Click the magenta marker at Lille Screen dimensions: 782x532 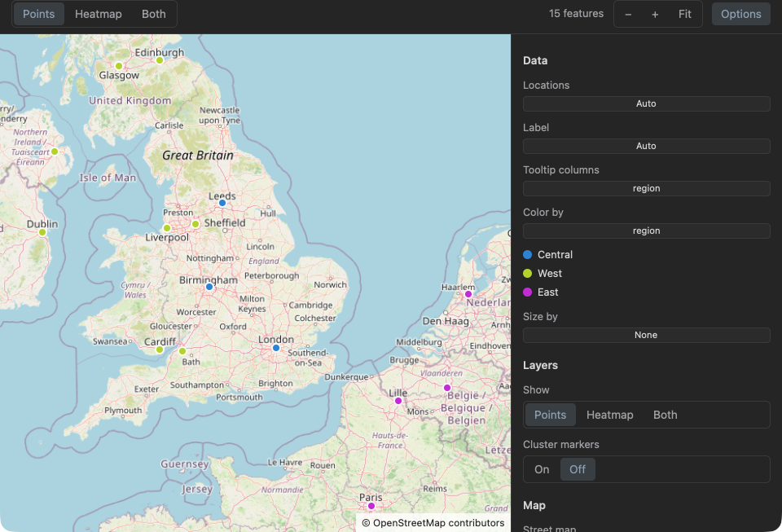pyautogui.click(x=398, y=401)
